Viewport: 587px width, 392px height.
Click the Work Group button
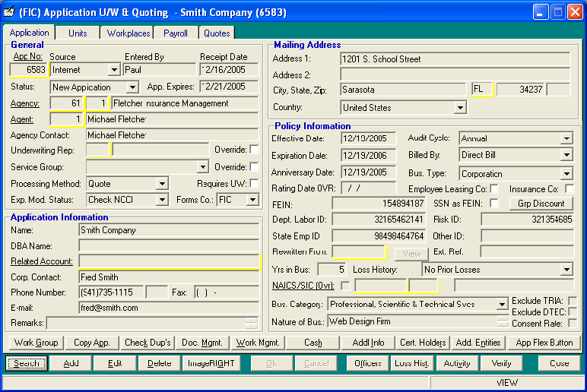(x=36, y=343)
